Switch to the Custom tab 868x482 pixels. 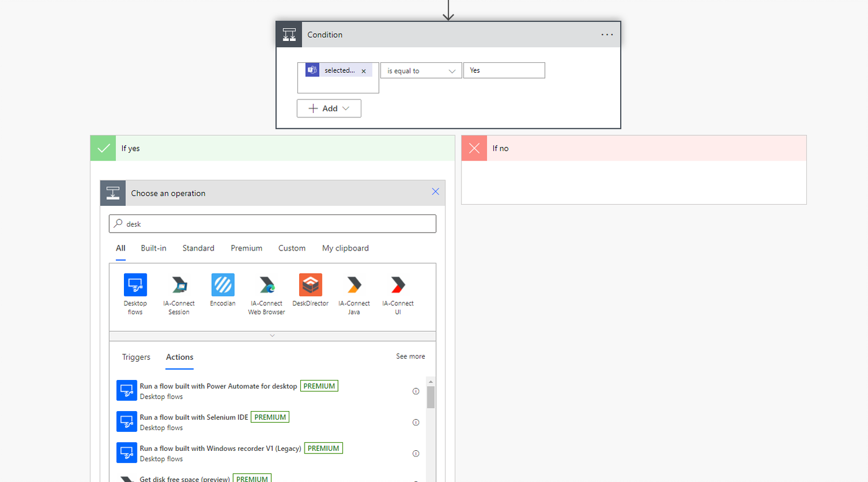click(292, 248)
